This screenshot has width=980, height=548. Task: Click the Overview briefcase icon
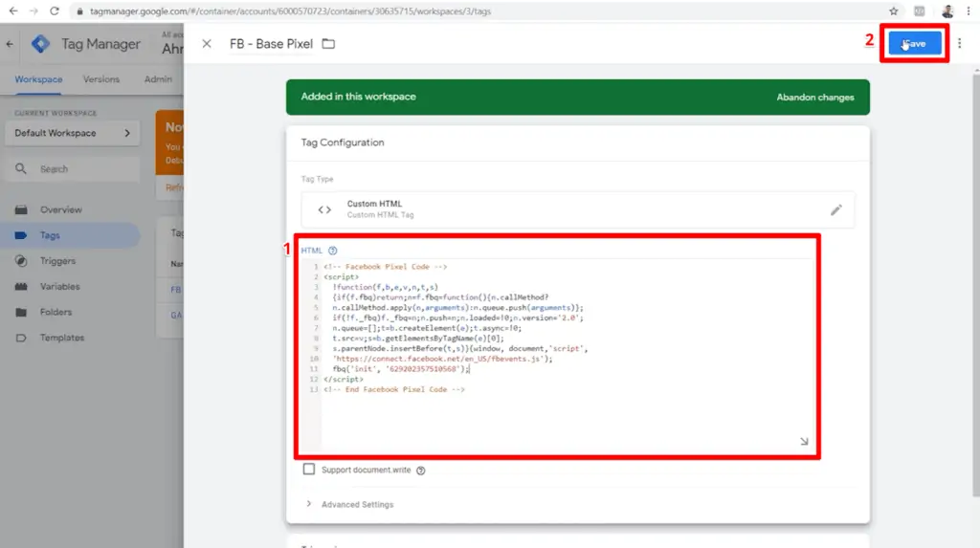point(21,210)
